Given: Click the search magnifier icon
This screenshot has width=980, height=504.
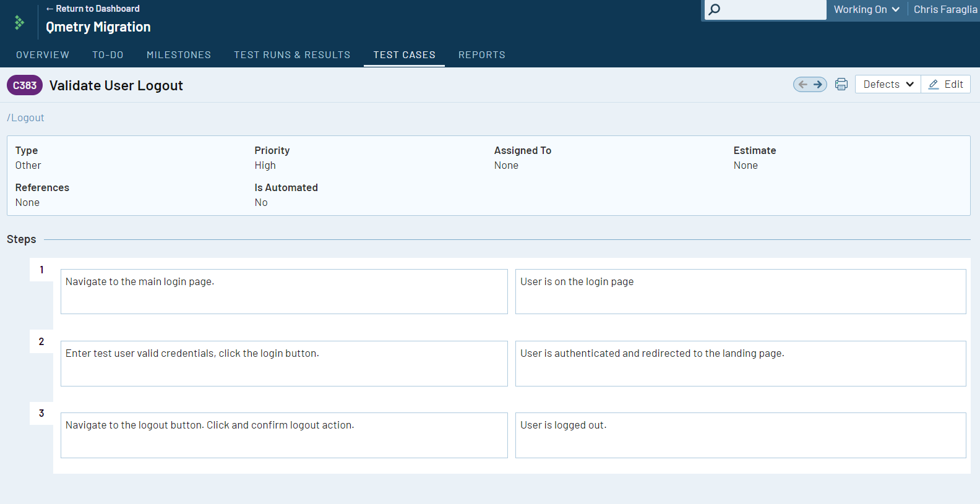Looking at the screenshot, I should (715, 9).
